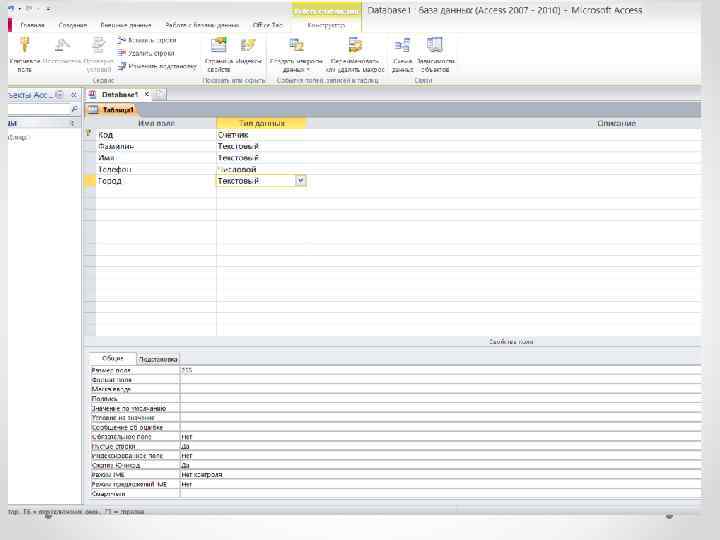
Task: Switch to the Создание ribbon tab
Action: (73, 25)
